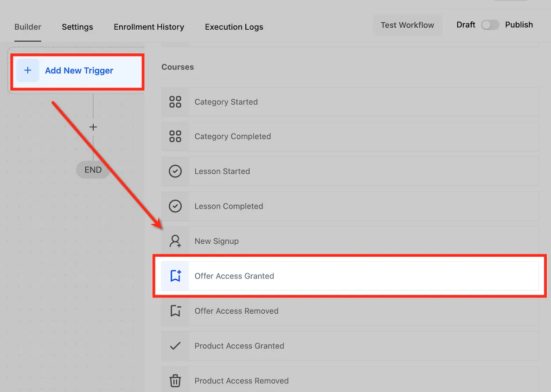Click the Offer Access Granted bookmark icon

click(x=175, y=276)
